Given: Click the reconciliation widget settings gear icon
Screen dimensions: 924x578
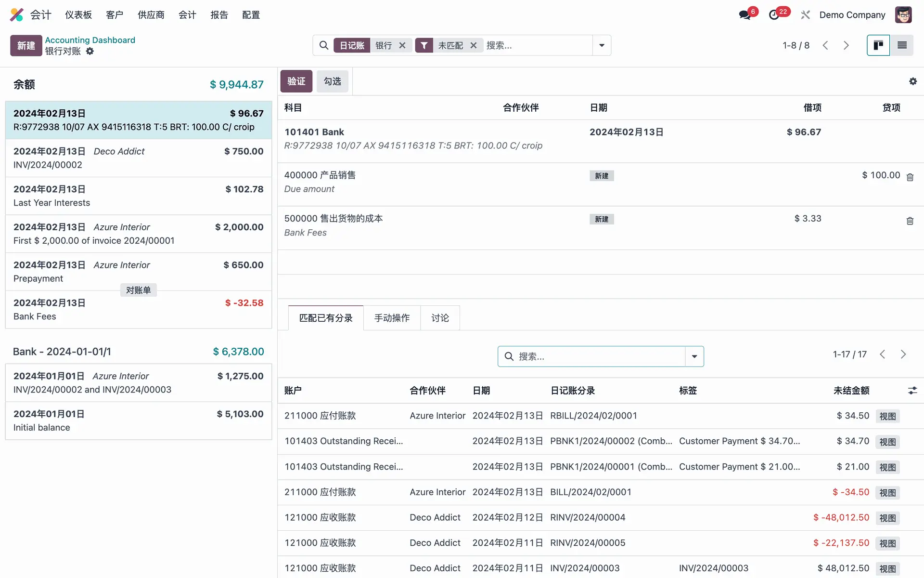Looking at the screenshot, I should pos(912,81).
